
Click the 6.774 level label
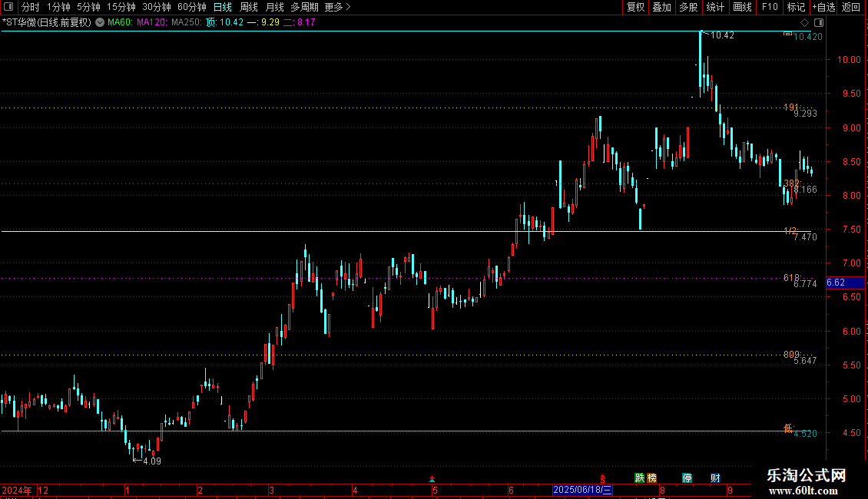806,284
